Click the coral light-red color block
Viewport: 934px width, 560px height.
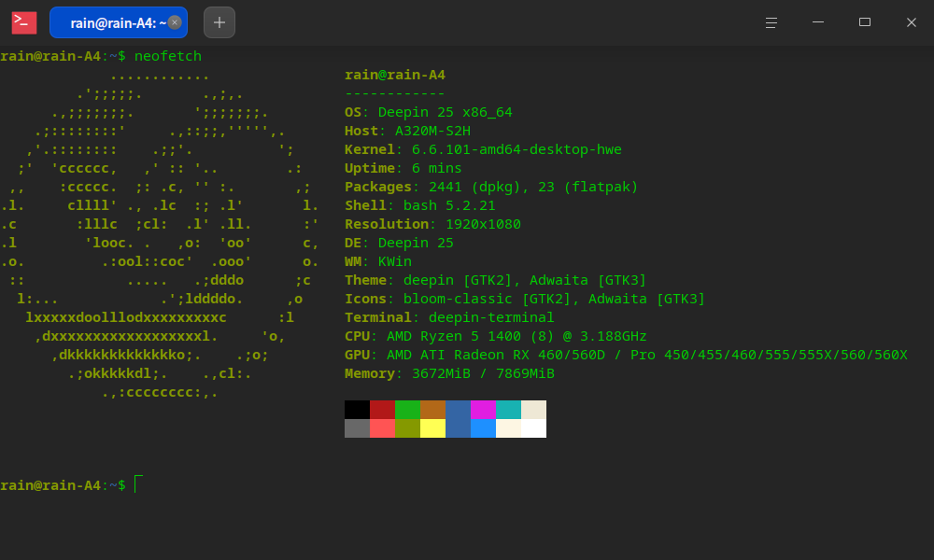coord(382,428)
